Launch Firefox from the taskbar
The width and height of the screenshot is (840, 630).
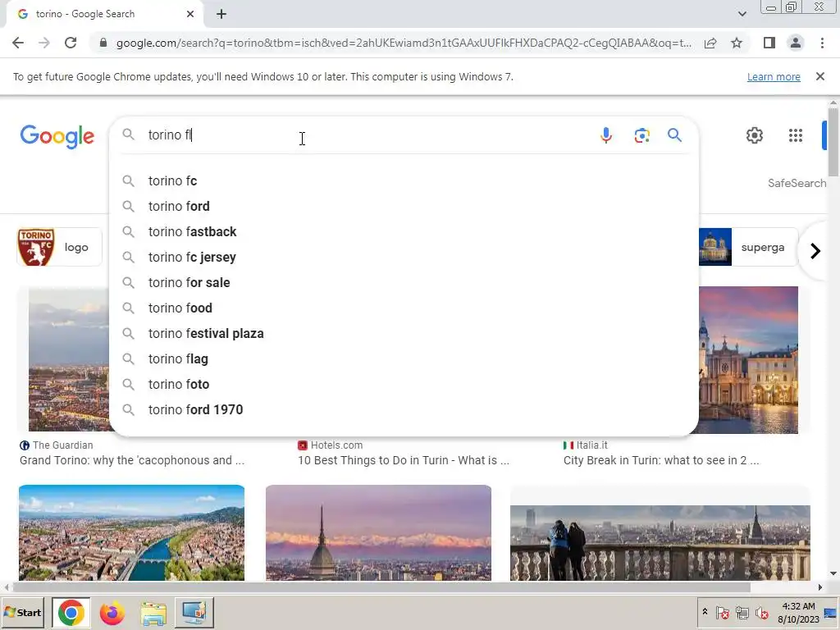112,612
